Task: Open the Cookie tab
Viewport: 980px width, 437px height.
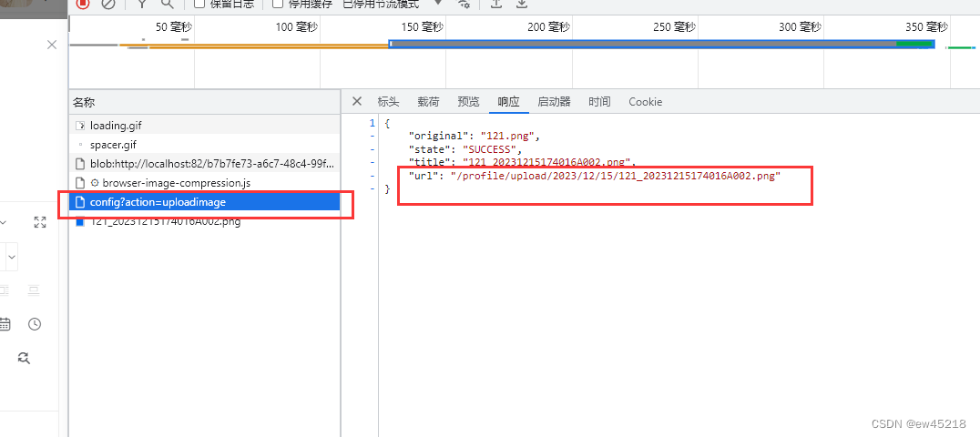Action: 646,102
